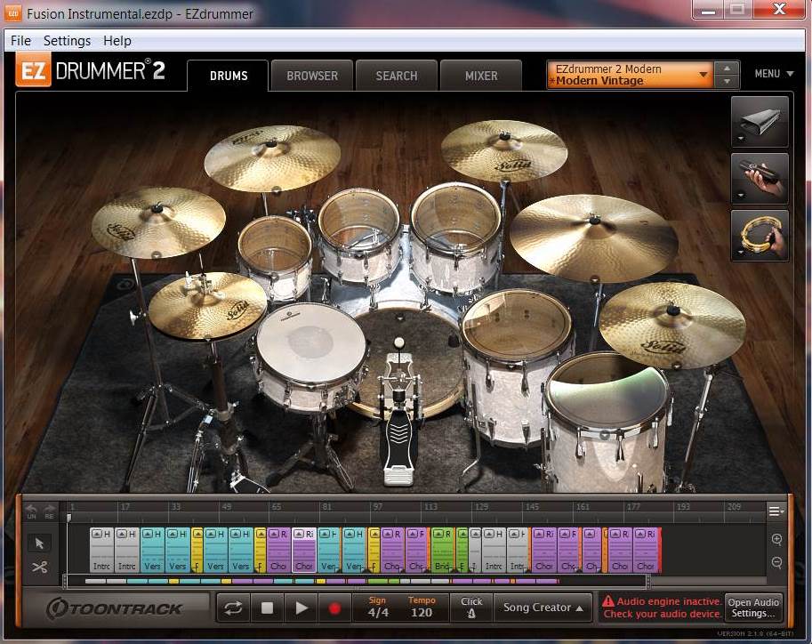Click bar 145 on the timeline ruler
The height and width of the screenshot is (644, 812).
pos(532,507)
